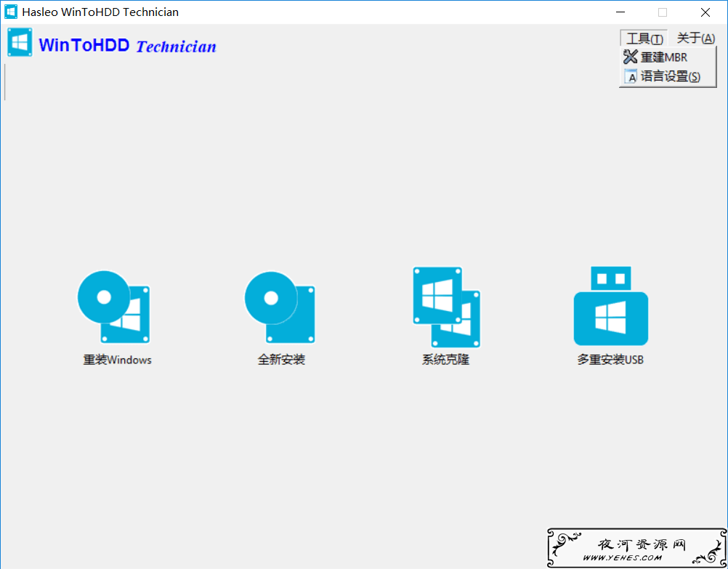Click the 系统克隆 (System Clone) icon
Viewport: 728px width, 569px height.
[446, 307]
